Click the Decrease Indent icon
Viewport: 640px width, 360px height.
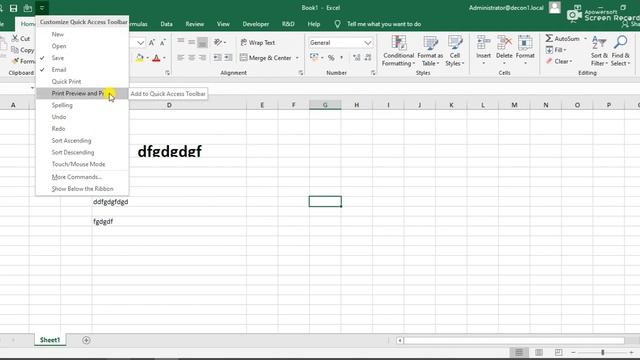[x=217, y=58]
